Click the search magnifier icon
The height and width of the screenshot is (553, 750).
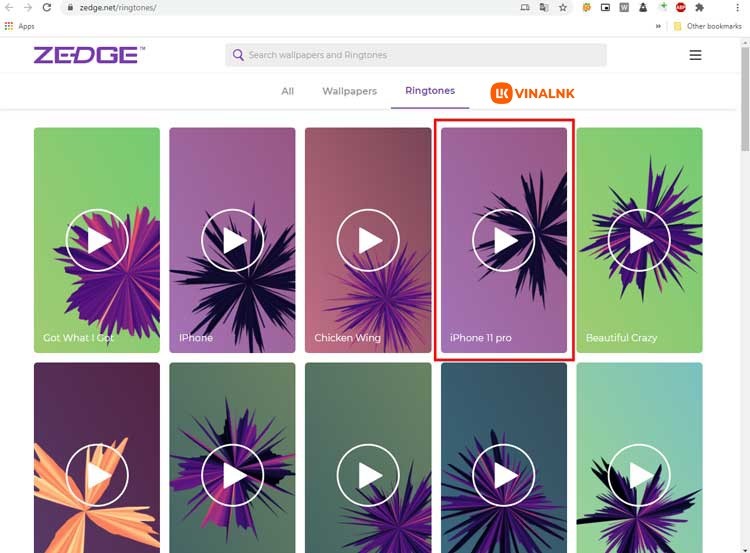(238, 55)
